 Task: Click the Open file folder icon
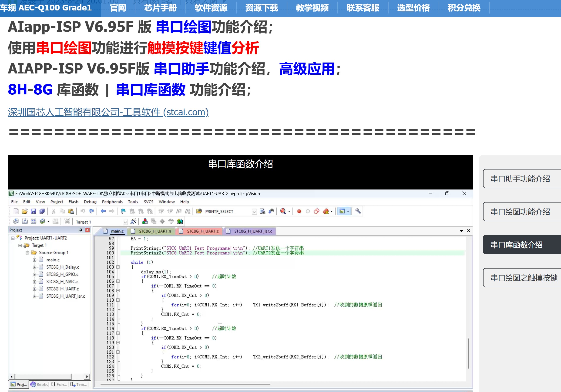click(x=24, y=211)
